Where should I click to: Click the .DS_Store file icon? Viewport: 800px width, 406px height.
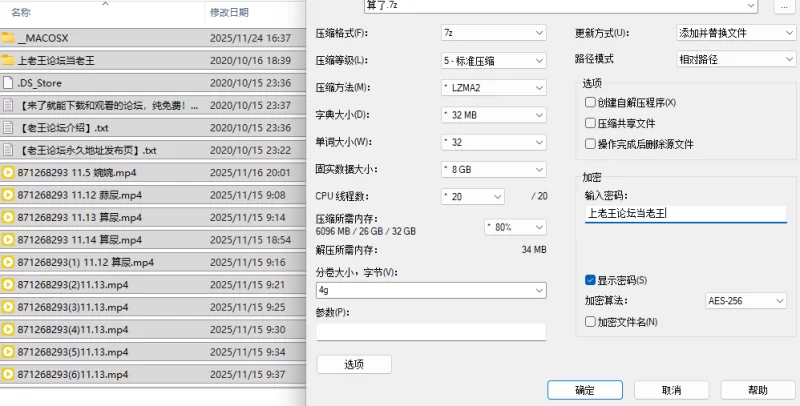pyautogui.click(x=8, y=83)
